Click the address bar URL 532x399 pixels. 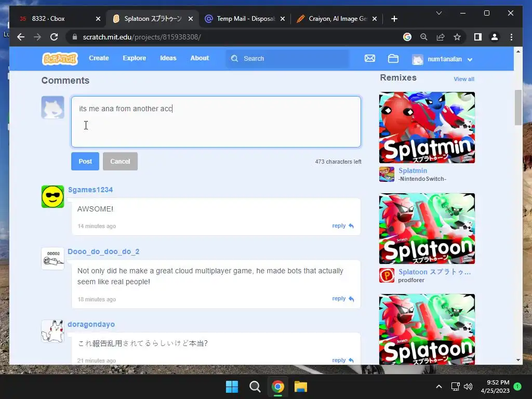142,37
